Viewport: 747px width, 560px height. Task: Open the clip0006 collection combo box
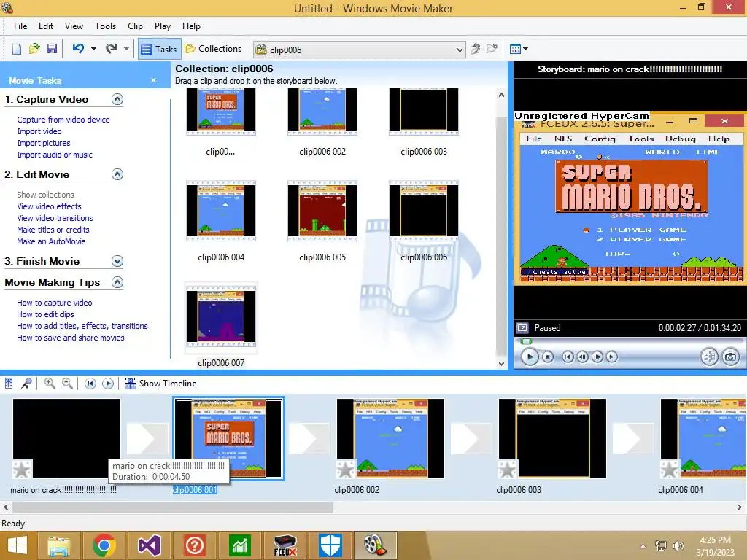(359, 50)
